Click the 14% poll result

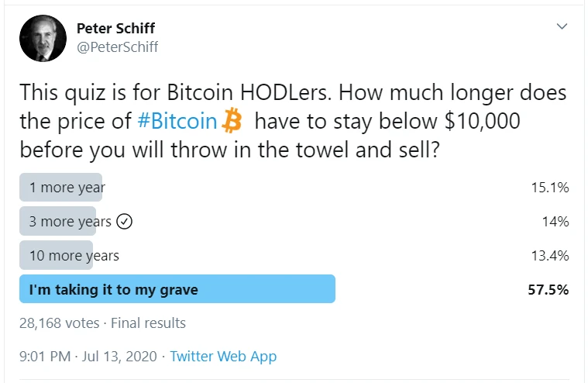(x=556, y=222)
